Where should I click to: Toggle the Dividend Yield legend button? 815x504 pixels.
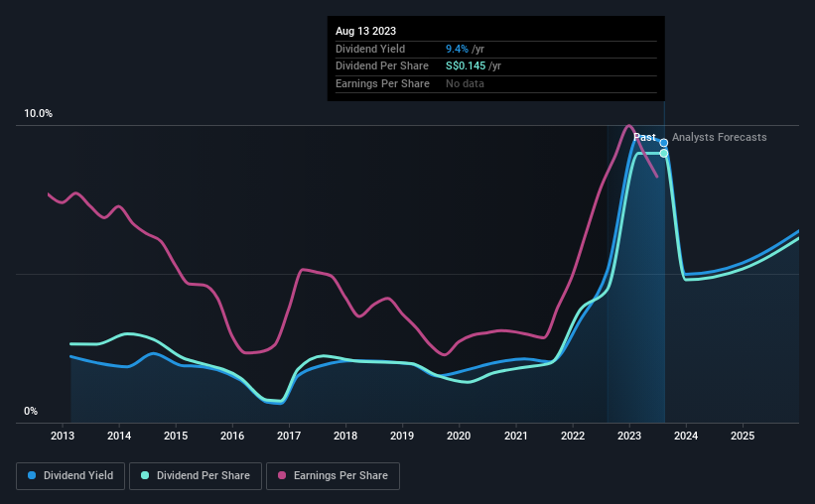pyautogui.click(x=70, y=476)
